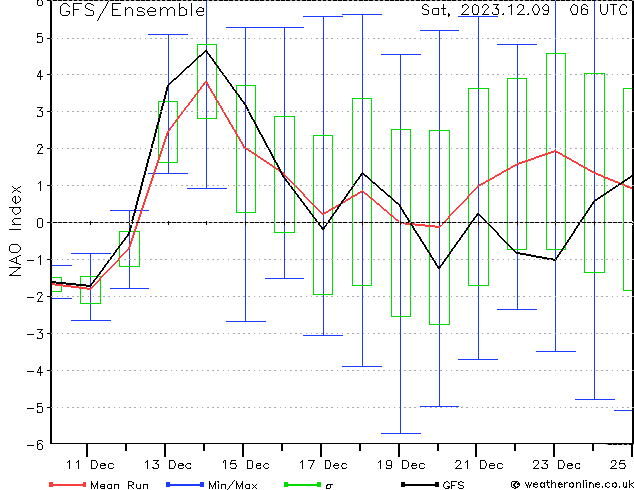Click the 'GFS/Ensemble' chart title
Image resolution: width=634 pixels, height=490 pixels.
(x=132, y=10)
